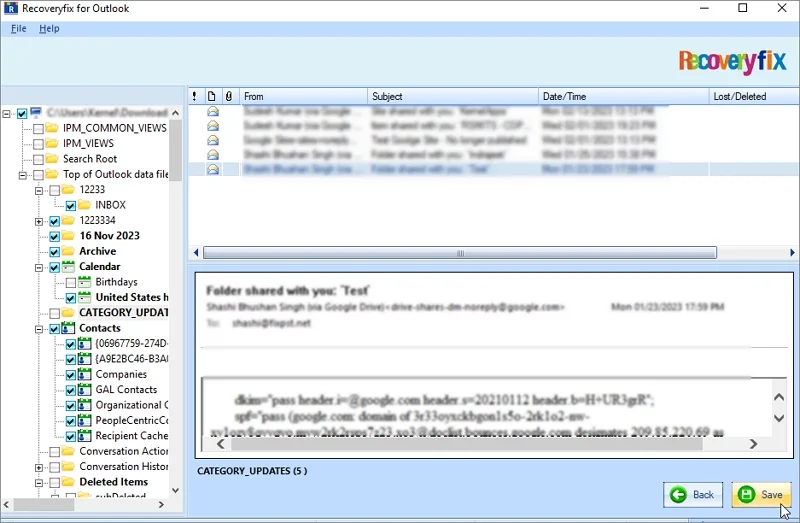Screen dimensions: 800x523
Task: Click email list scroll right arrow
Action: tap(792, 253)
